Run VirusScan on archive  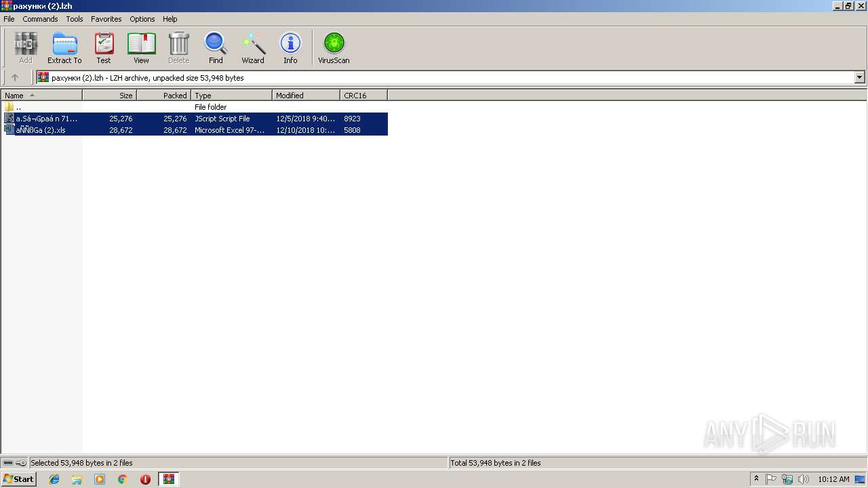click(x=334, y=48)
